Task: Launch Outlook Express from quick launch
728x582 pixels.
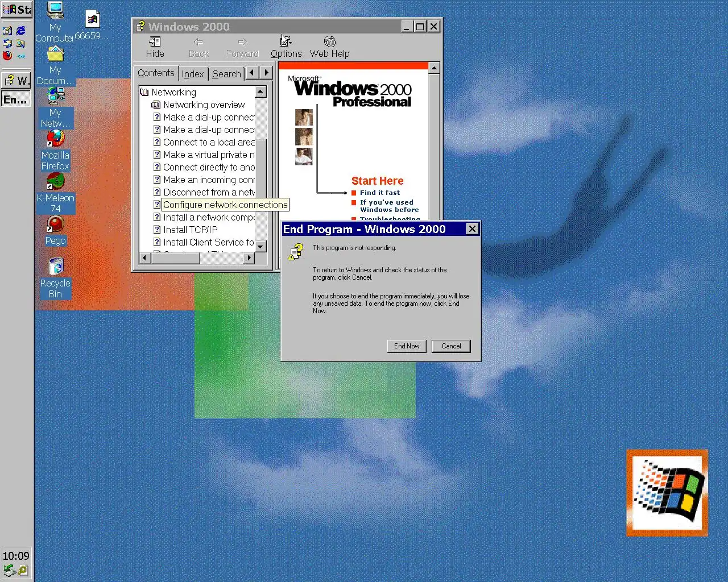Action: point(7,43)
